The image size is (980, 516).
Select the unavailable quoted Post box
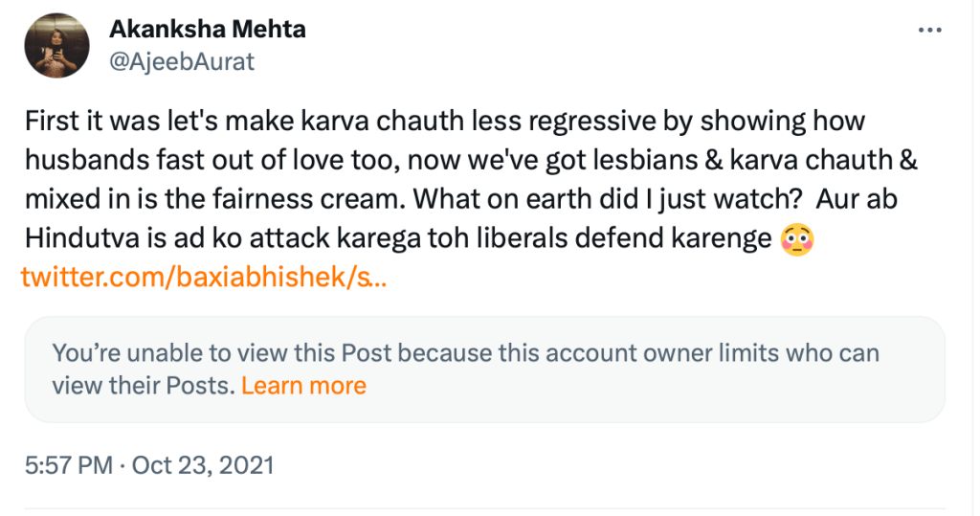point(483,369)
